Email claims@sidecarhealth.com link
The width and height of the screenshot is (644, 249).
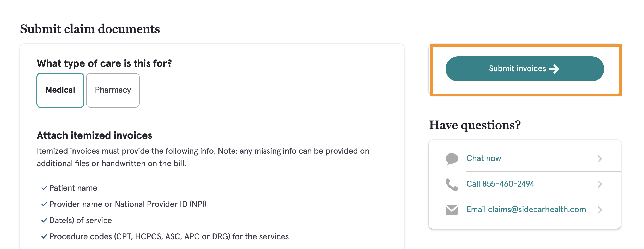(x=526, y=210)
